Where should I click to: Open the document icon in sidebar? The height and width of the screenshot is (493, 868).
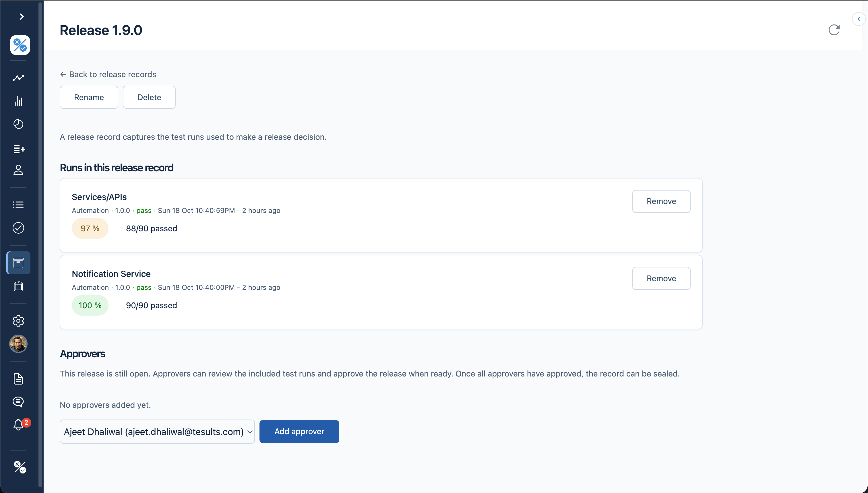18,379
